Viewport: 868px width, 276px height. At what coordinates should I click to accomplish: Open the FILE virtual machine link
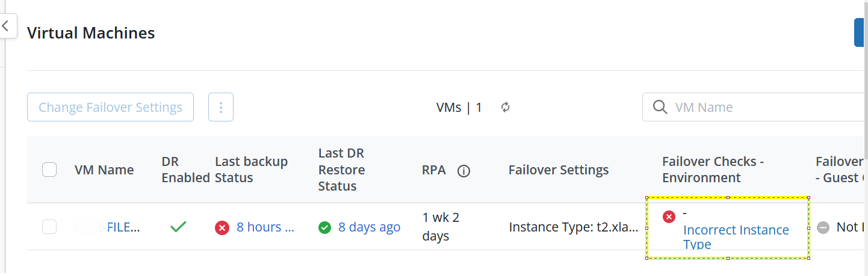(x=123, y=227)
